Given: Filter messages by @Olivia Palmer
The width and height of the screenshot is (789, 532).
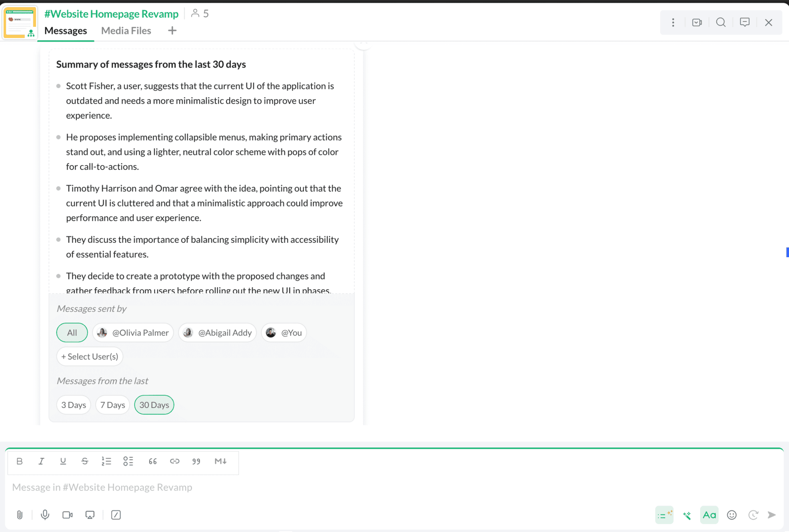Looking at the screenshot, I should point(133,332).
